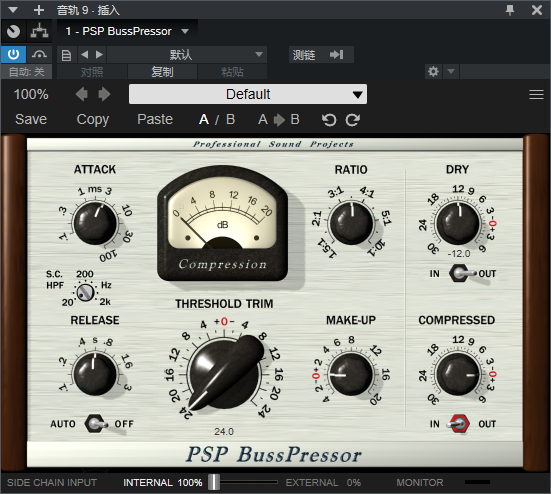551x494 pixels.
Task: Click the 复制 copy tab
Action: [162, 72]
